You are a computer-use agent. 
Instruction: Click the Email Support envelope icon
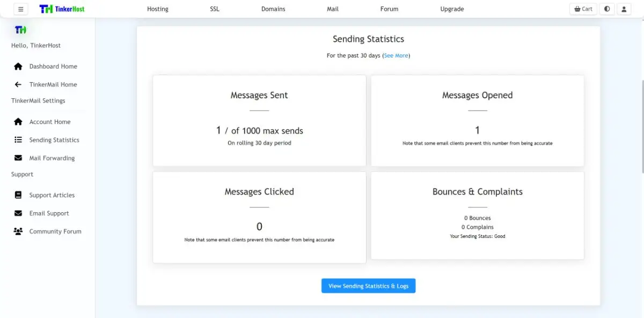18,214
